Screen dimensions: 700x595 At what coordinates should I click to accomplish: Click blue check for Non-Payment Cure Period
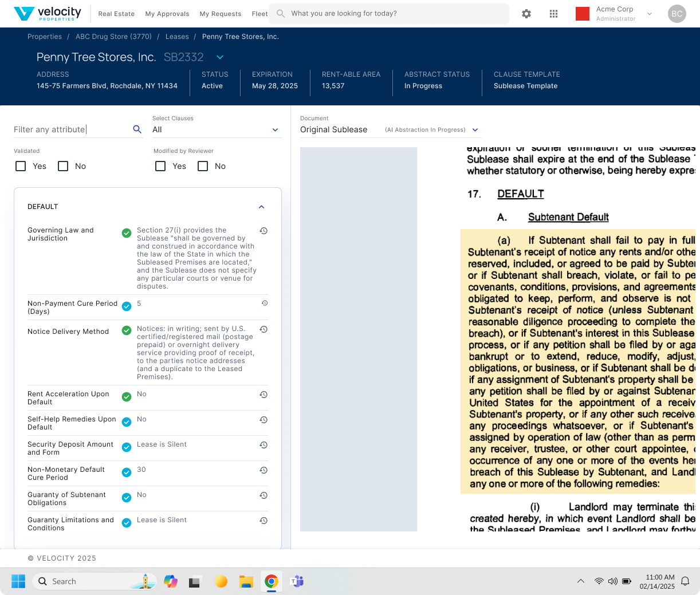click(127, 306)
